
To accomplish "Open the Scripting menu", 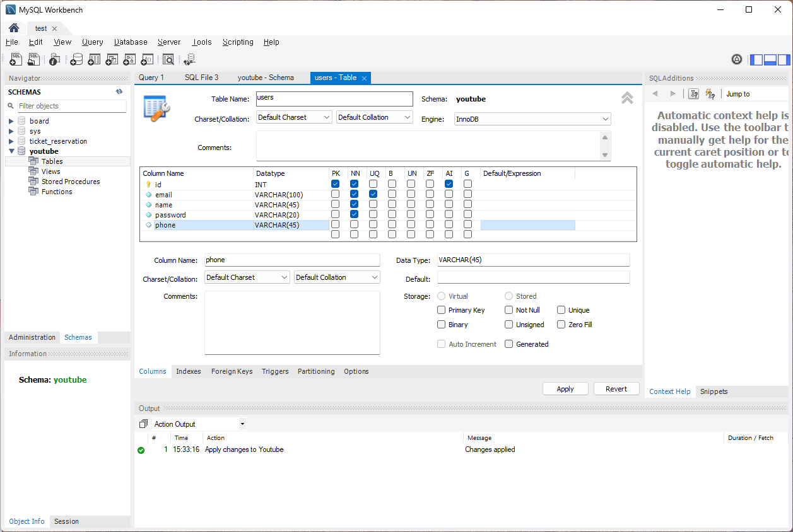I will coord(238,42).
